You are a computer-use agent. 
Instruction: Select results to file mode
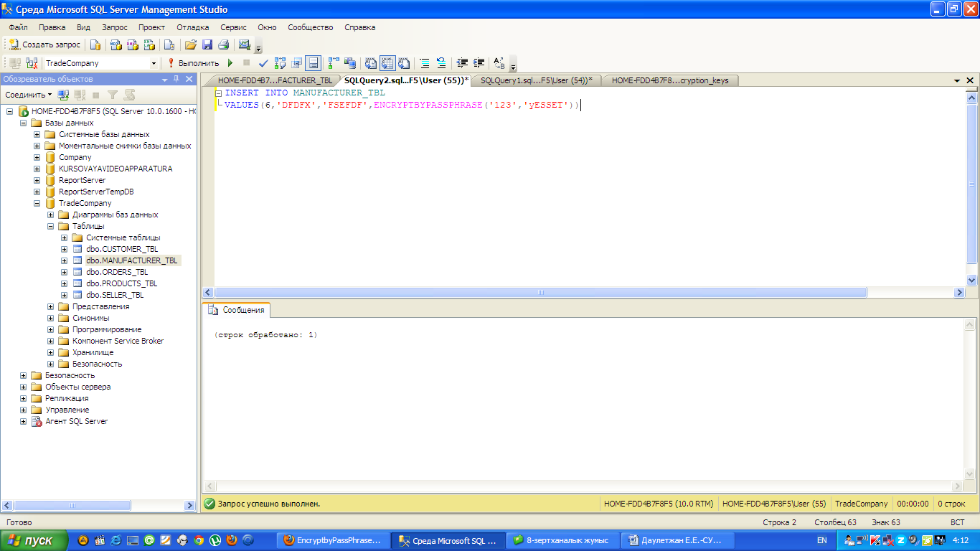404,63
